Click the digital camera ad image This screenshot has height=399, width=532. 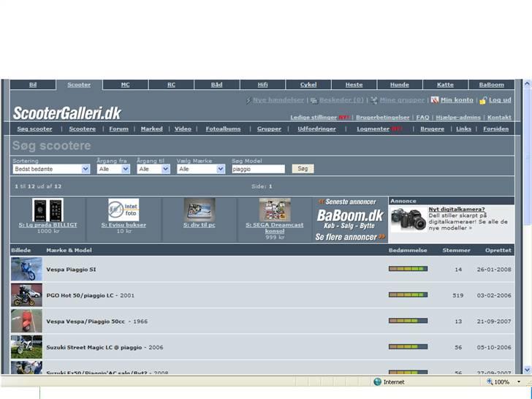click(x=408, y=219)
